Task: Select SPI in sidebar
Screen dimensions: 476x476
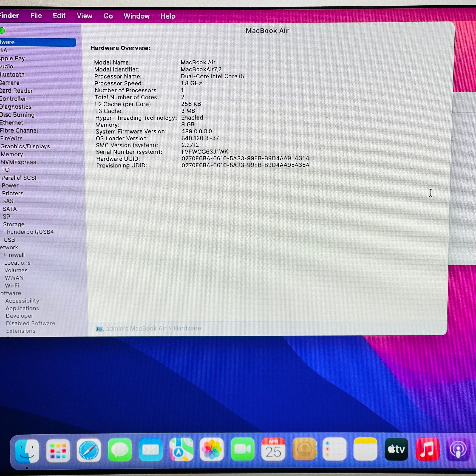Action: (7, 217)
